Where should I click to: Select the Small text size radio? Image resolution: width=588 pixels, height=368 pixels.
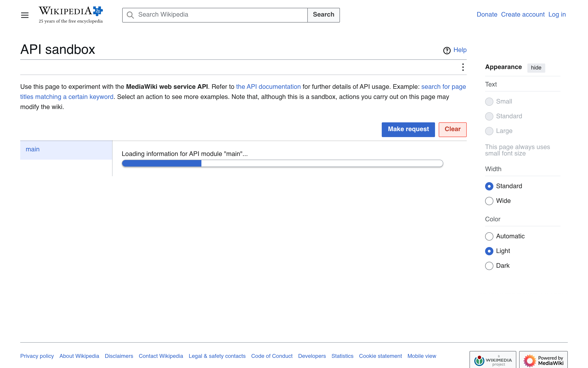(x=489, y=101)
